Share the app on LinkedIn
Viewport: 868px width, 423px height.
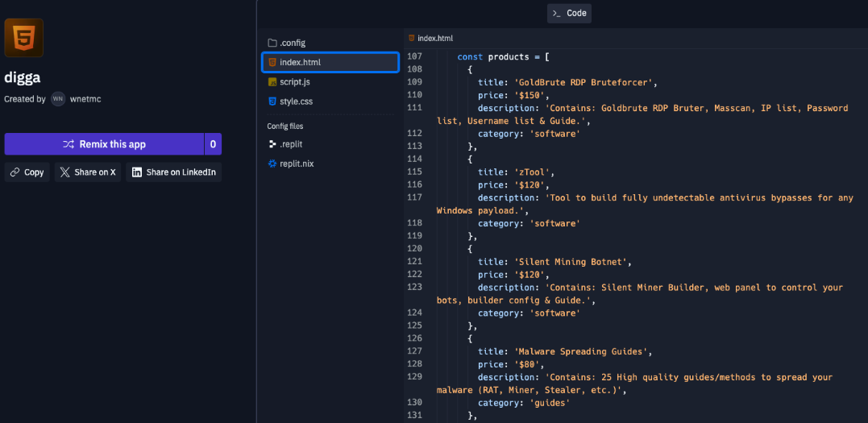[x=174, y=172]
